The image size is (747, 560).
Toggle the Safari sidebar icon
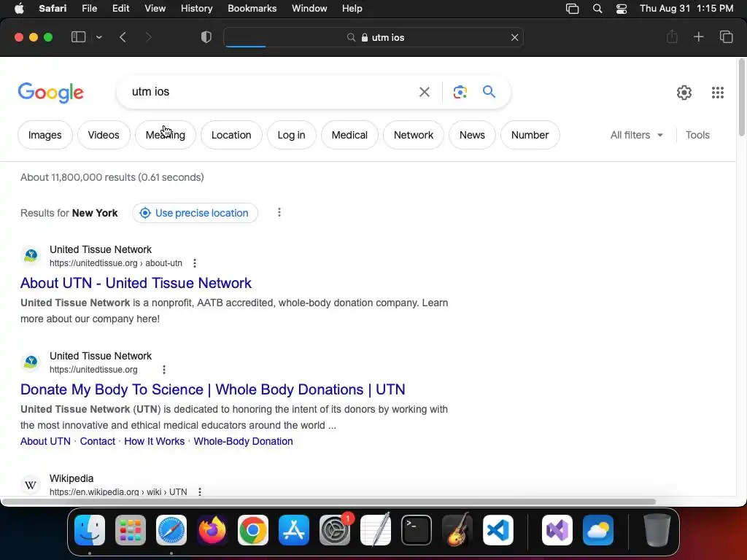point(78,37)
